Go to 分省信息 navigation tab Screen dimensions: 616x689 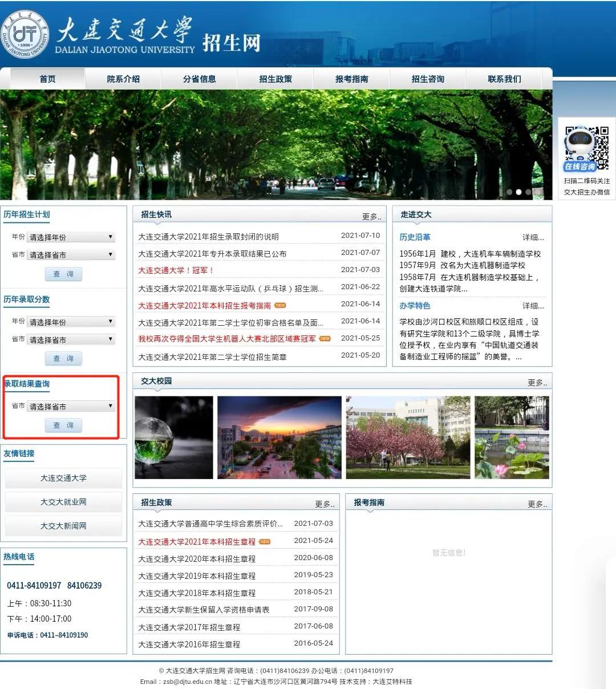click(199, 79)
